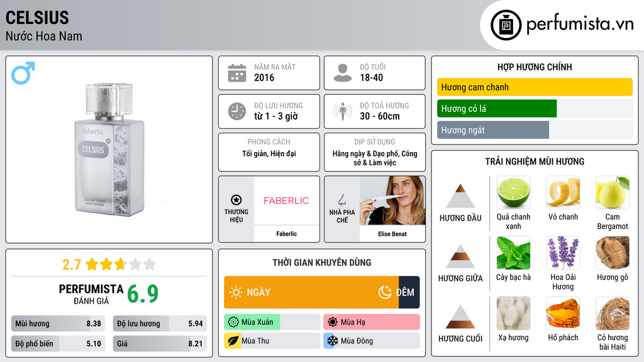This screenshot has width=644, height=362.
Task: Click the CELSIUS title heading
Action: [x=37, y=18]
